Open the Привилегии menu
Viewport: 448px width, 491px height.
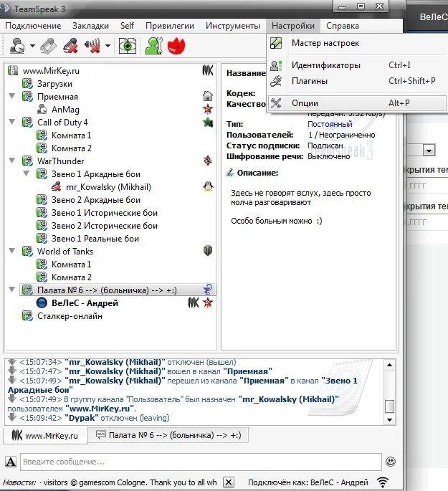tap(170, 26)
